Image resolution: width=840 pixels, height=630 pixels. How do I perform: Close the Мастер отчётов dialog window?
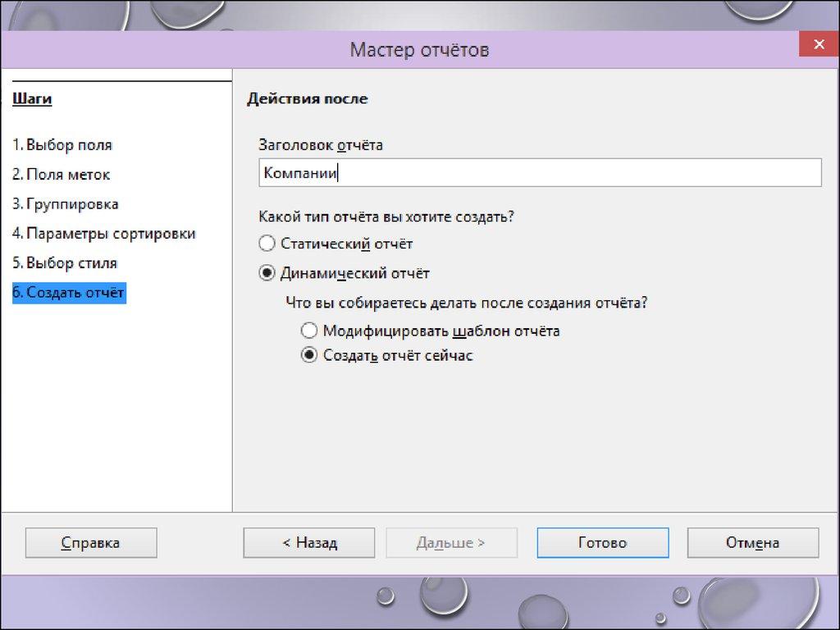tap(819, 44)
